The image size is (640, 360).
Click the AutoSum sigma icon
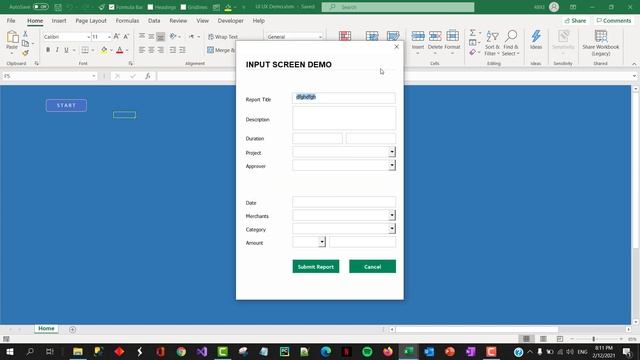(472, 33)
